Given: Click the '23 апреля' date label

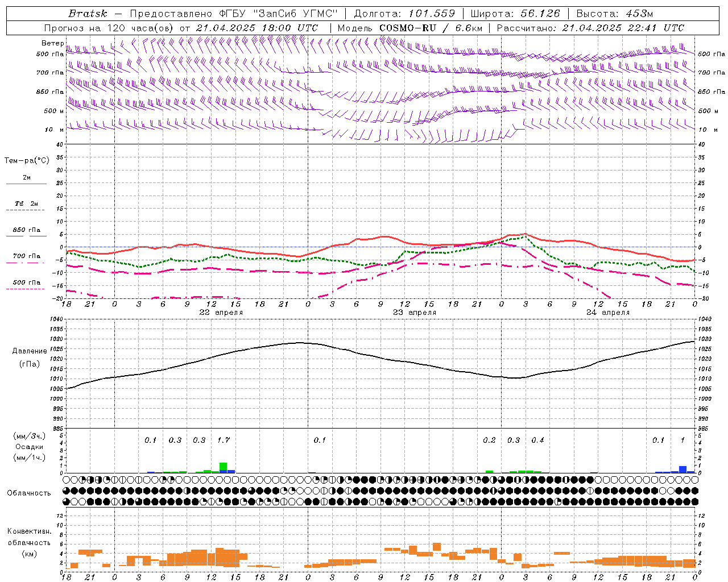Looking at the screenshot, I should [x=415, y=313].
